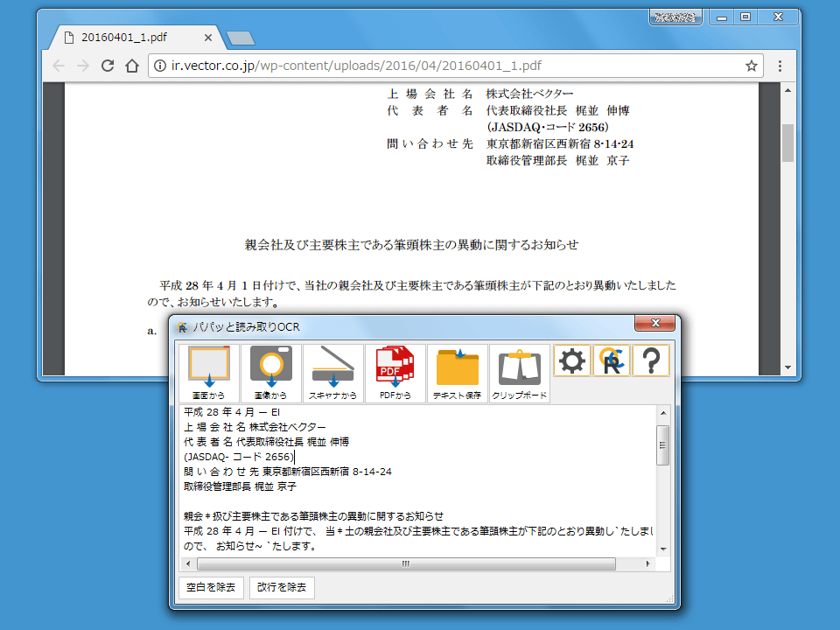Click Chrome home button
The height and width of the screenshot is (630, 840).
click(x=132, y=66)
